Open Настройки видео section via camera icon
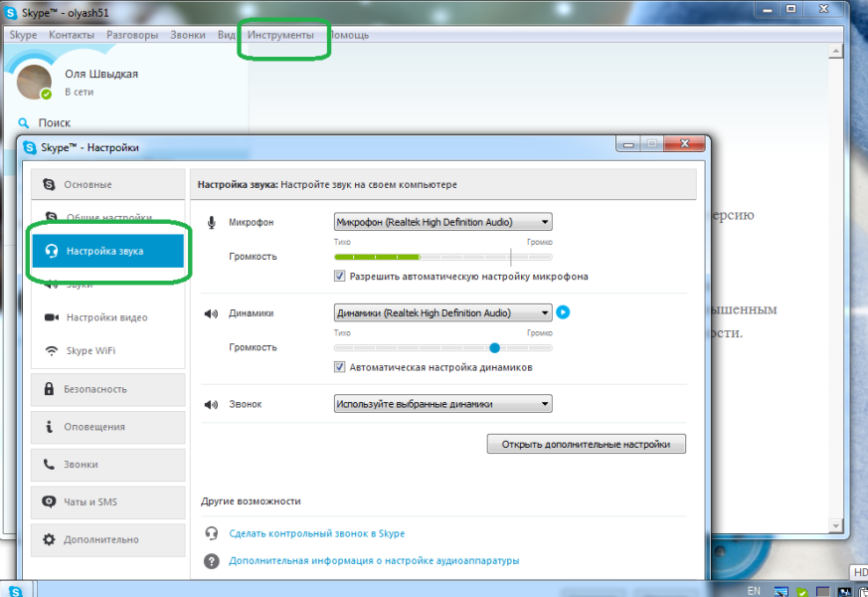Viewport: 868px width, 597px height. [50, 317]
